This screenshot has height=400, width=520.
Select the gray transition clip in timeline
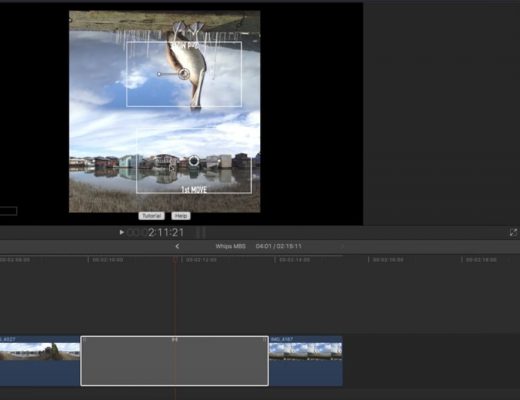[x=175, y=361]
